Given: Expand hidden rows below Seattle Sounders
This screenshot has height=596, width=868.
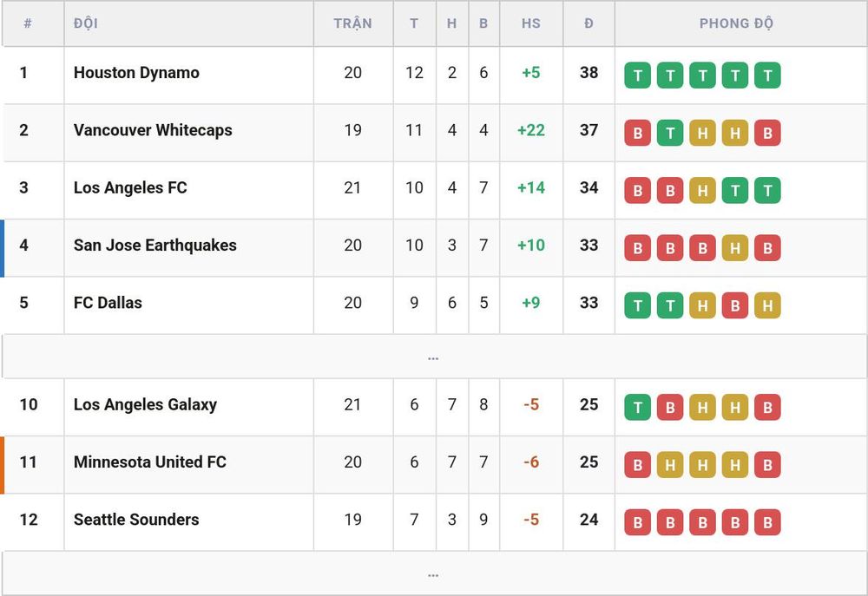Looking at the screenshot, I should [433, 573].
